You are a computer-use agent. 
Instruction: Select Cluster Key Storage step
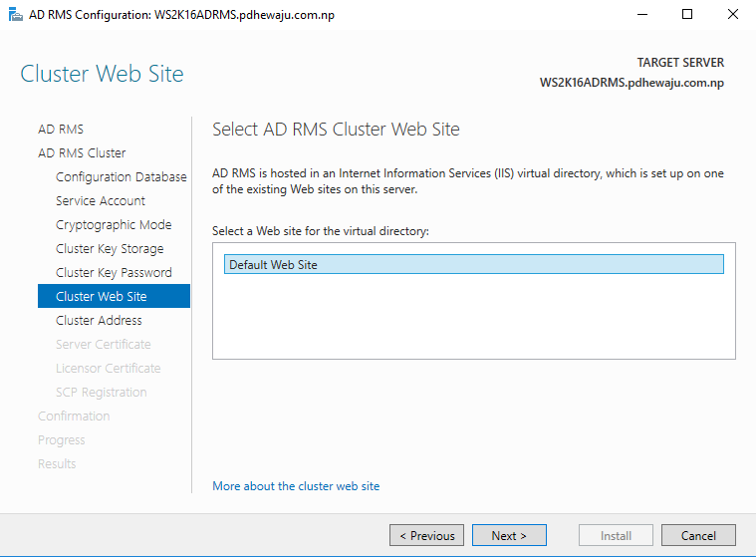110,249
